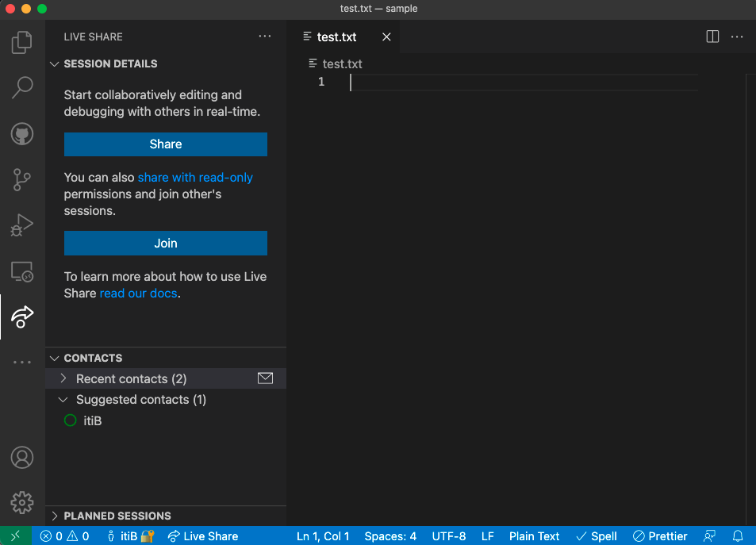Open the Search view icon
This screenshot has height=545, width=756.
21,88
